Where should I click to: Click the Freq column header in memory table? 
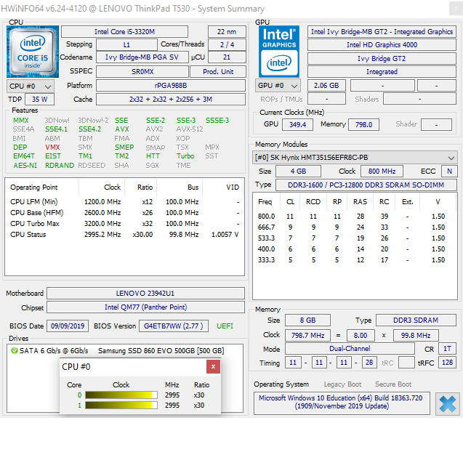pyautogui.click(x=267, y=202)
